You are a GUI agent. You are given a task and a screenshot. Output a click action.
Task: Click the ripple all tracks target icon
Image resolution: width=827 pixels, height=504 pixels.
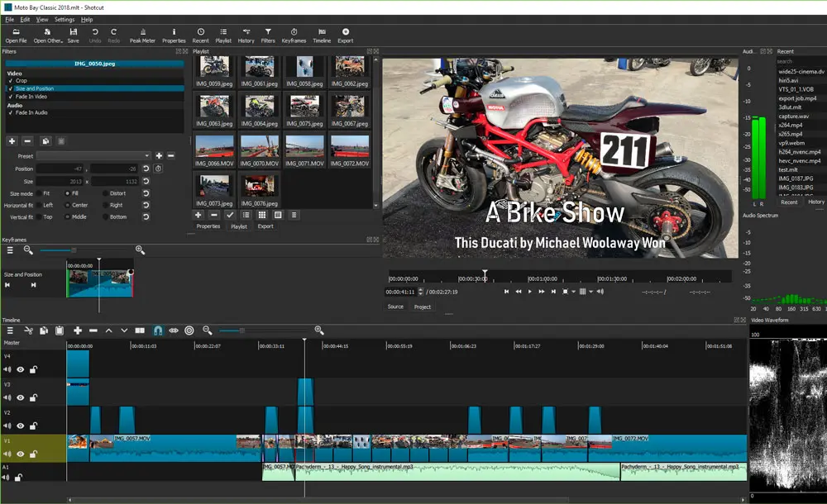click(x=189, y=330)
